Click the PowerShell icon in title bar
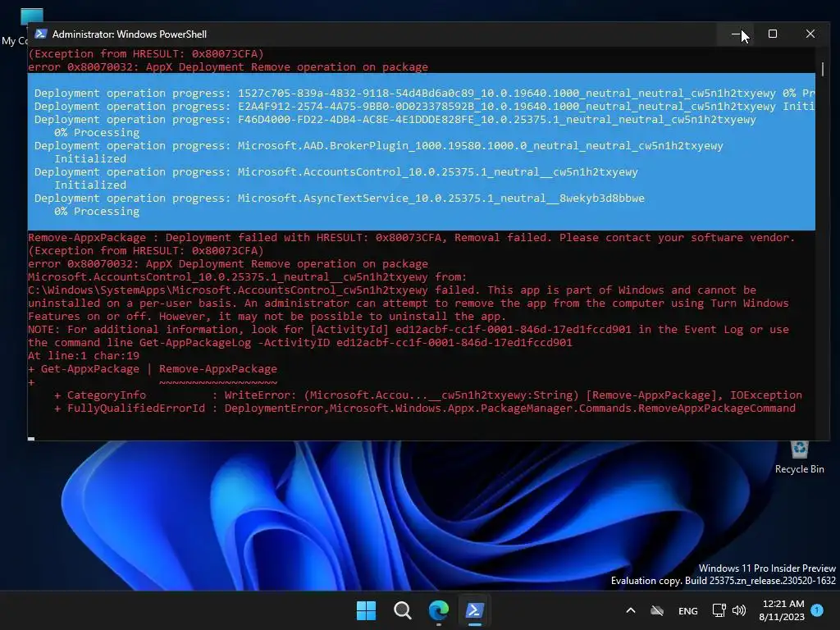This screenshot has height=630, width=840. (x=41, y=34)
